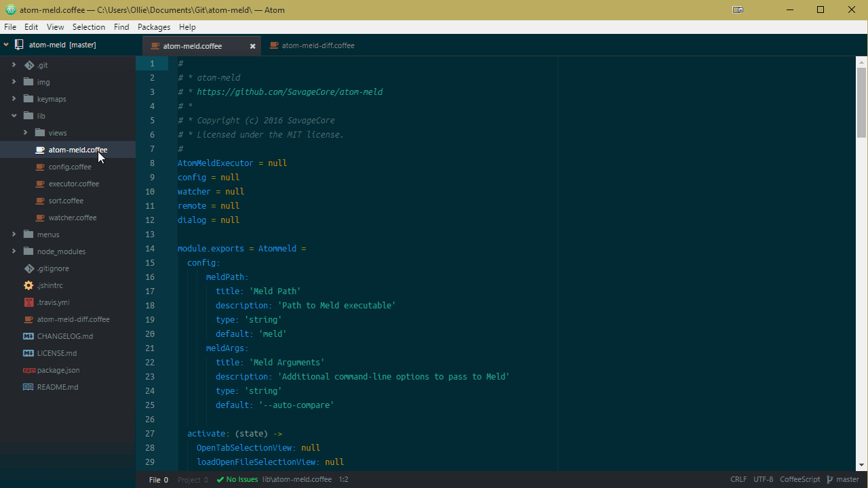Open the Selection menu
Viewport: 868px width, 488px height.
89,27
